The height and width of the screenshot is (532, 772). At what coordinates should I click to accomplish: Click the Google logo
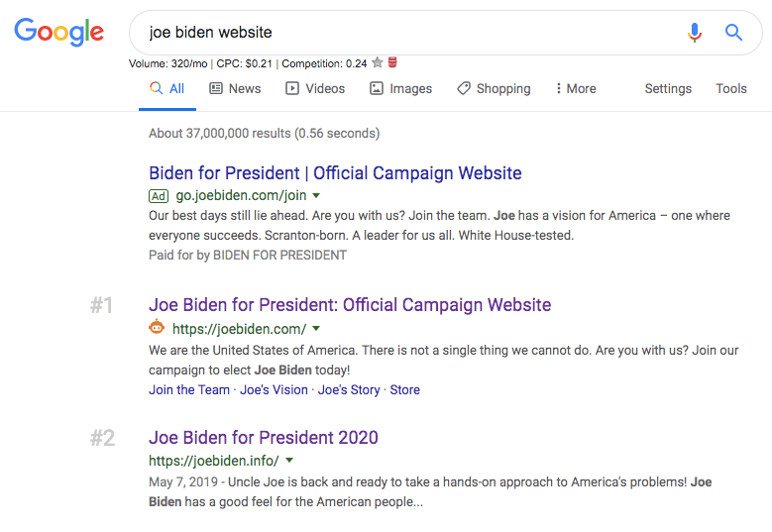point(59,33)
